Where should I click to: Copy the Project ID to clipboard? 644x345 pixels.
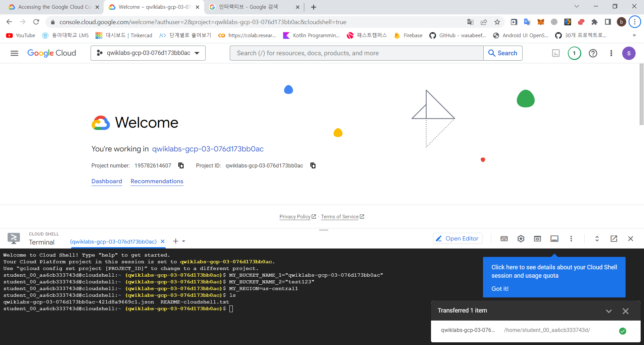point(313,165)
